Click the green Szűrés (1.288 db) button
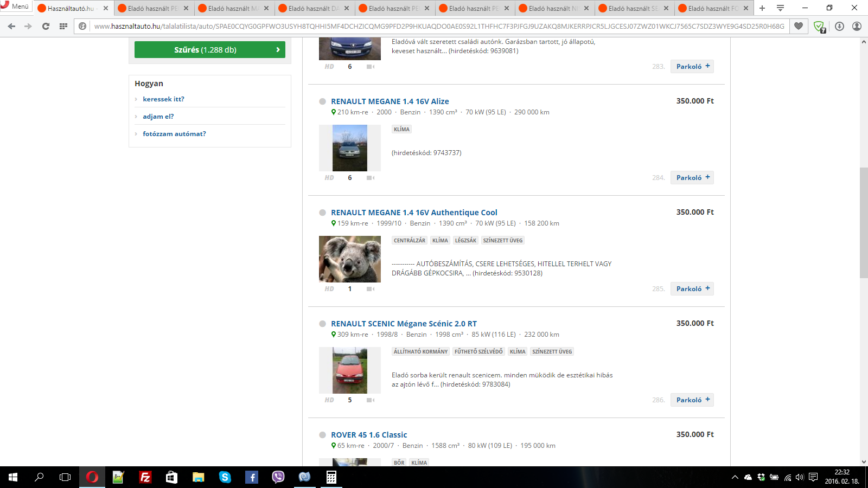This screenshot has width=868, height=488. coord(210,49)
